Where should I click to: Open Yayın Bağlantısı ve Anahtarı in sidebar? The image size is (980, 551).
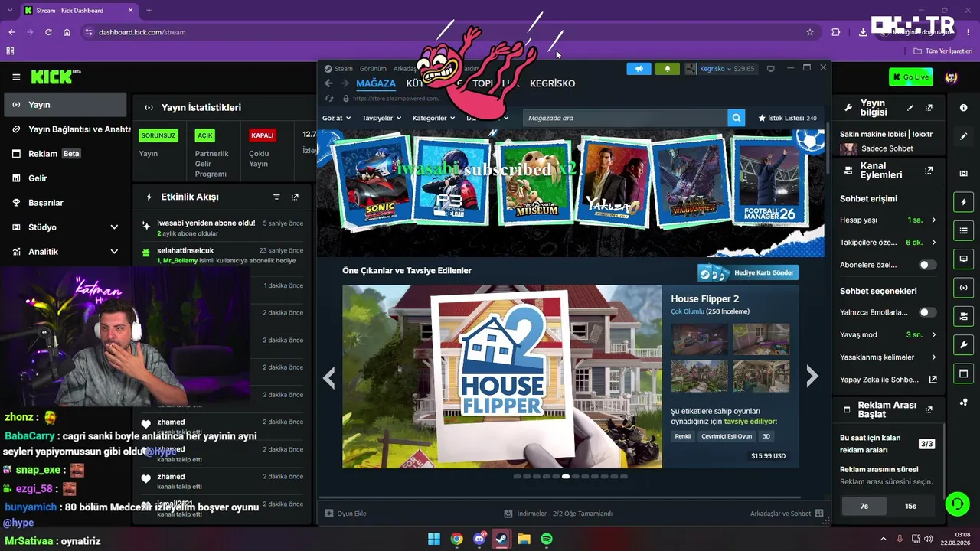(66, 129)
